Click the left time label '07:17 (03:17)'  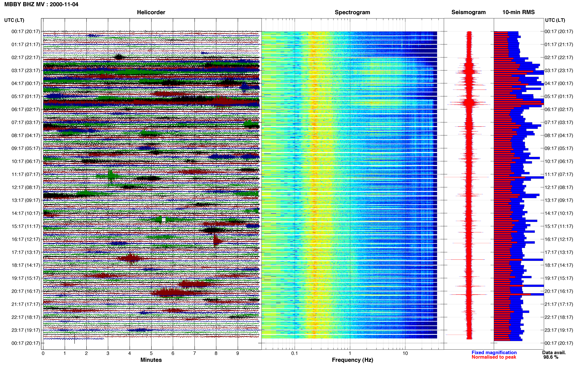pos(26,122)
